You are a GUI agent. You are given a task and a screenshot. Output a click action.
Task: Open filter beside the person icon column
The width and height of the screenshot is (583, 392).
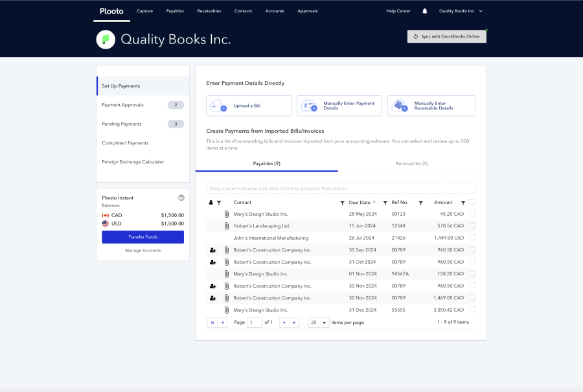[219, 203]
